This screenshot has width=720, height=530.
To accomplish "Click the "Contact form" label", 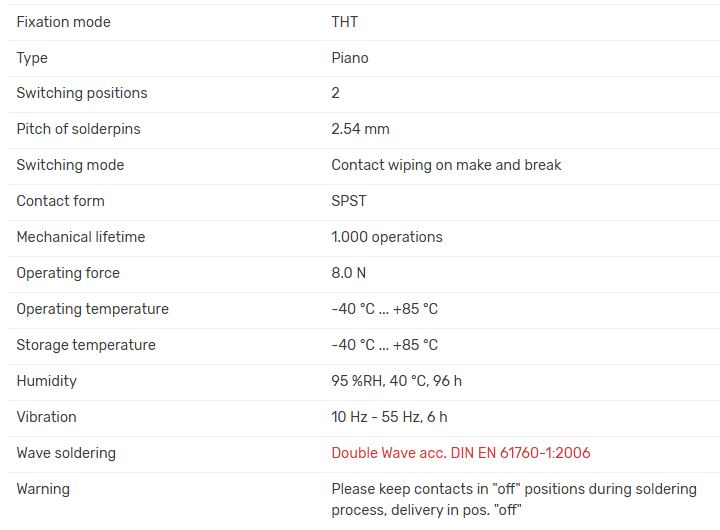I will (x=60, y=201).
